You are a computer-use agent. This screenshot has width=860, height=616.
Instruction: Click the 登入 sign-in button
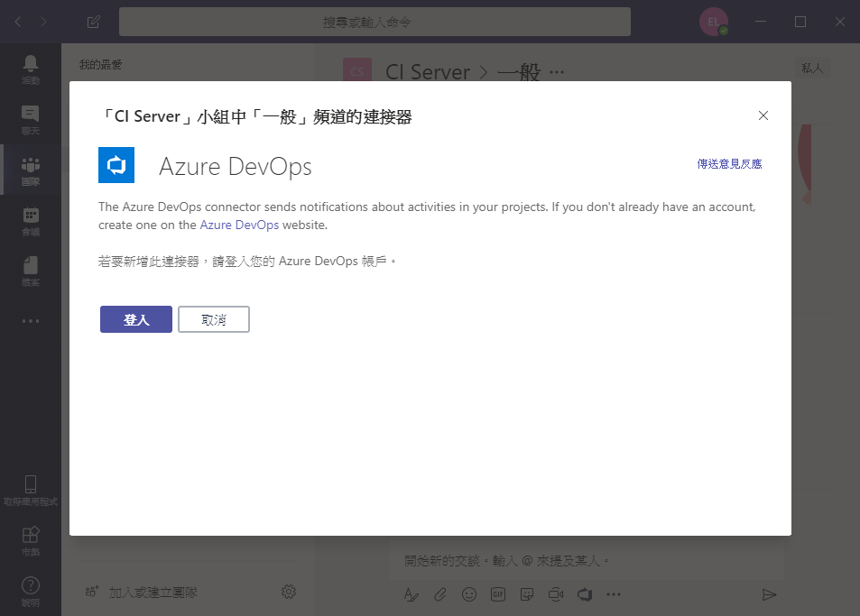(136, 319)
